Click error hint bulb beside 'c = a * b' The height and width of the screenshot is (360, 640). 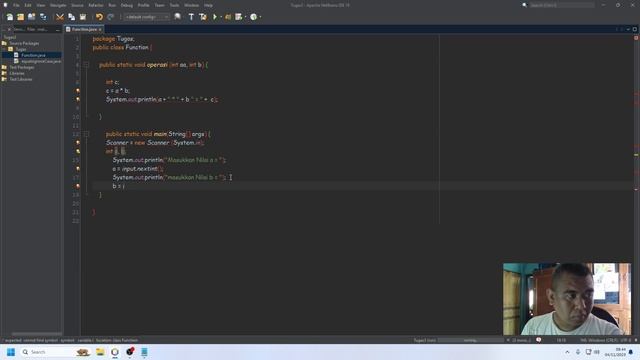[78, 91]
